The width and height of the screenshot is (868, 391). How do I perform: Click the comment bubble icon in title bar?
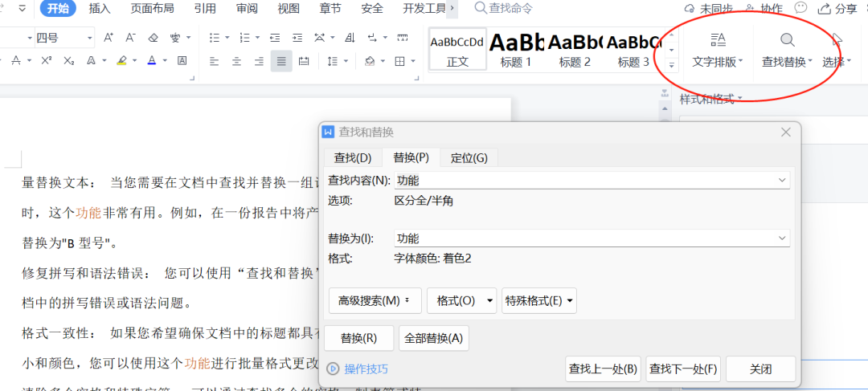coord(800,8)
